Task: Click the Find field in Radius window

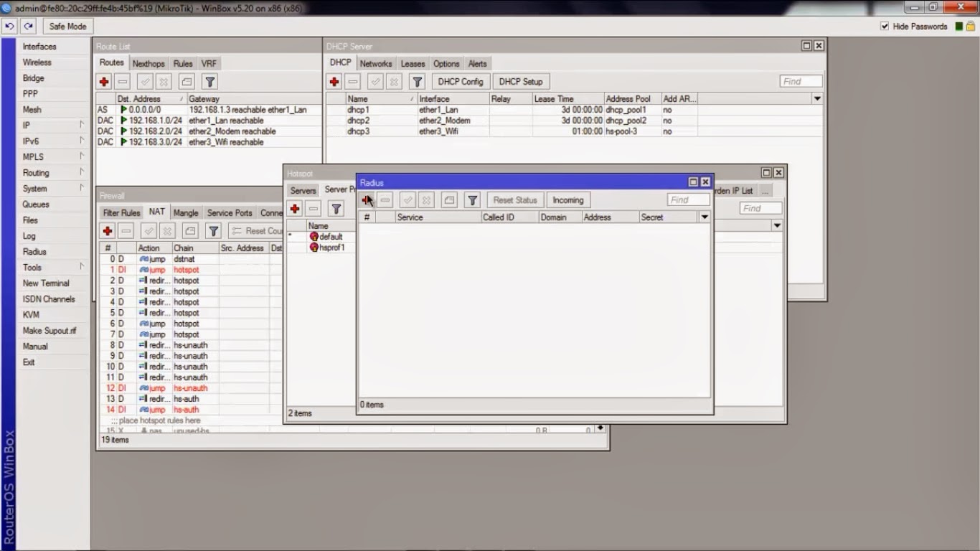Action: 689,200
